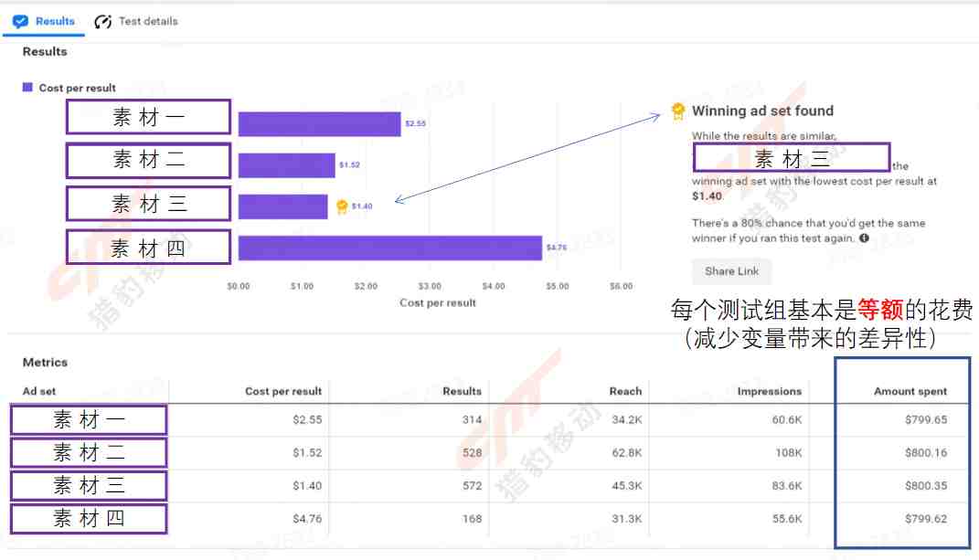
Task: Click the $2.55 cost per result cell
Action: pyautogui.click(x=307, y=419)
